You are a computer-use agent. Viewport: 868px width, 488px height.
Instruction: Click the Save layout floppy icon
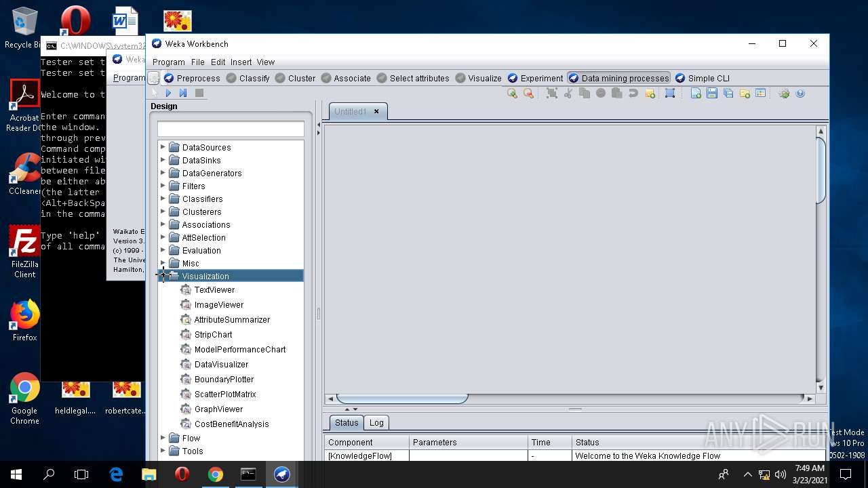[x=712, y=94]
